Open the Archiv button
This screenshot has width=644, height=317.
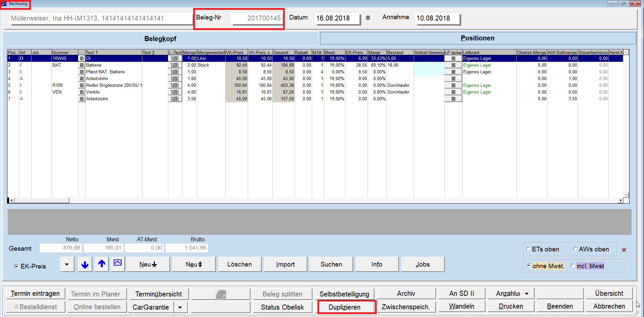point(406,293)
